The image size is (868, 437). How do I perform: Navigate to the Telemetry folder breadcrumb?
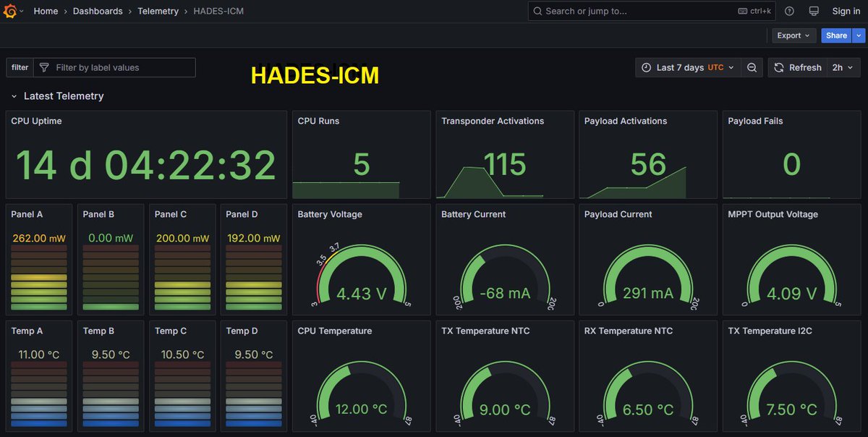158,11
